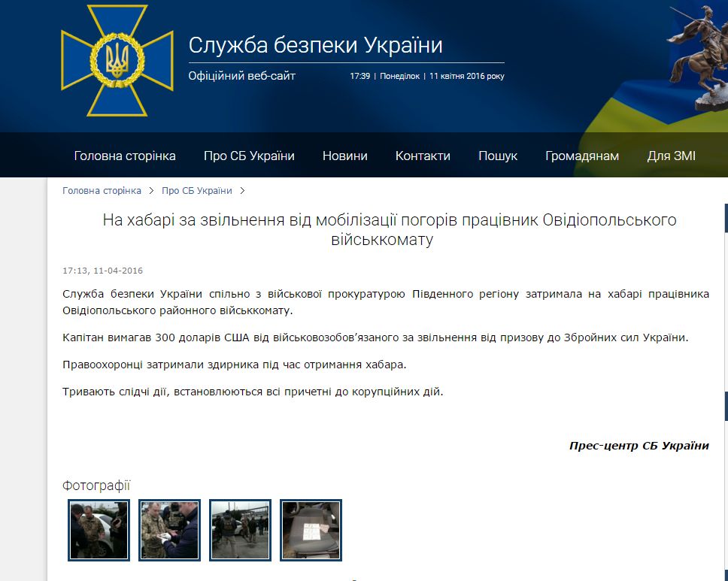Open the 'Громадянам' menu item

coord(582,156)
